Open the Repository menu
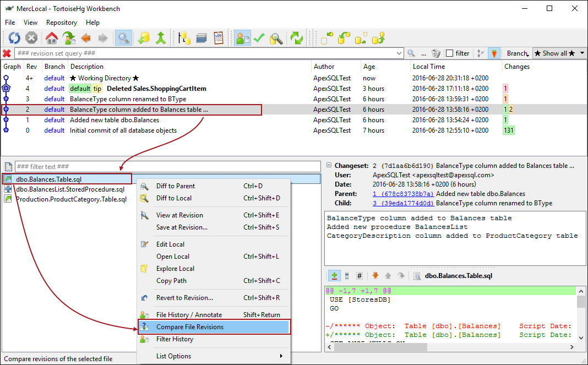Image resolution: width=588 pixels, height=365 pixels. [x=61, y=23]
